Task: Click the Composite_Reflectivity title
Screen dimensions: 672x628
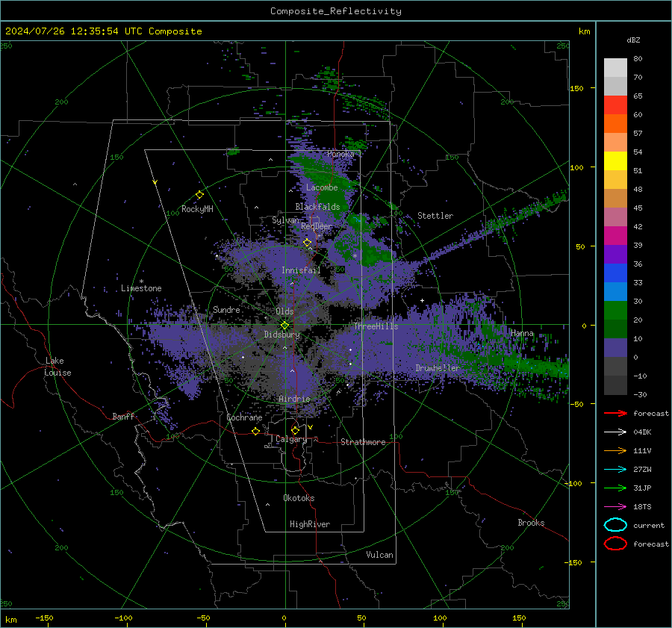Action: (335, 11)
